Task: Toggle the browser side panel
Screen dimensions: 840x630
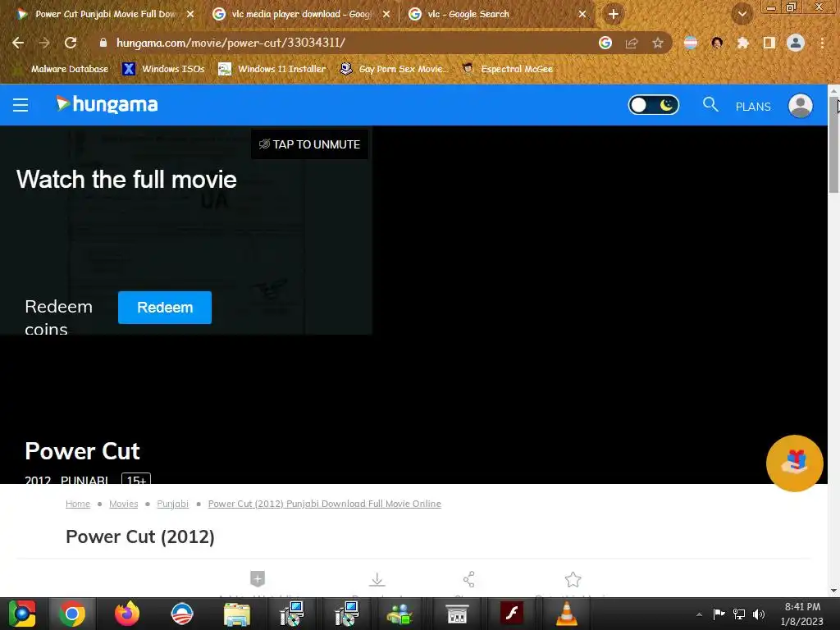Action: [769, 43]
